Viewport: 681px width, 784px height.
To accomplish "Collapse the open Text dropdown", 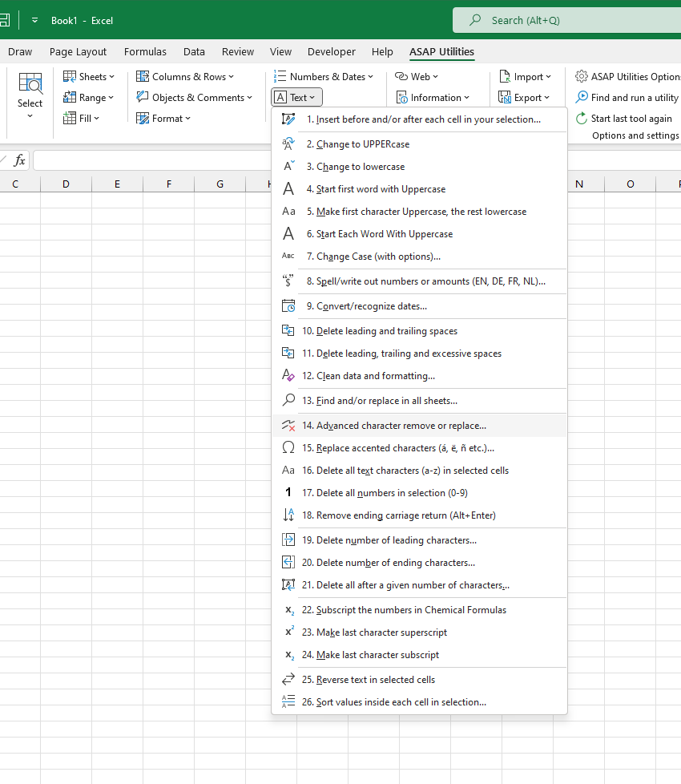I will (296, 98).
